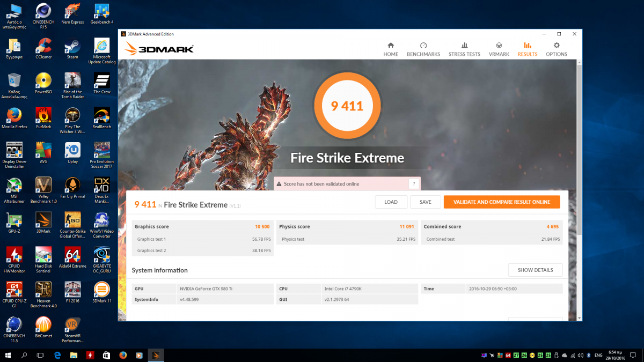Click the Score has not been validated message

321,184
